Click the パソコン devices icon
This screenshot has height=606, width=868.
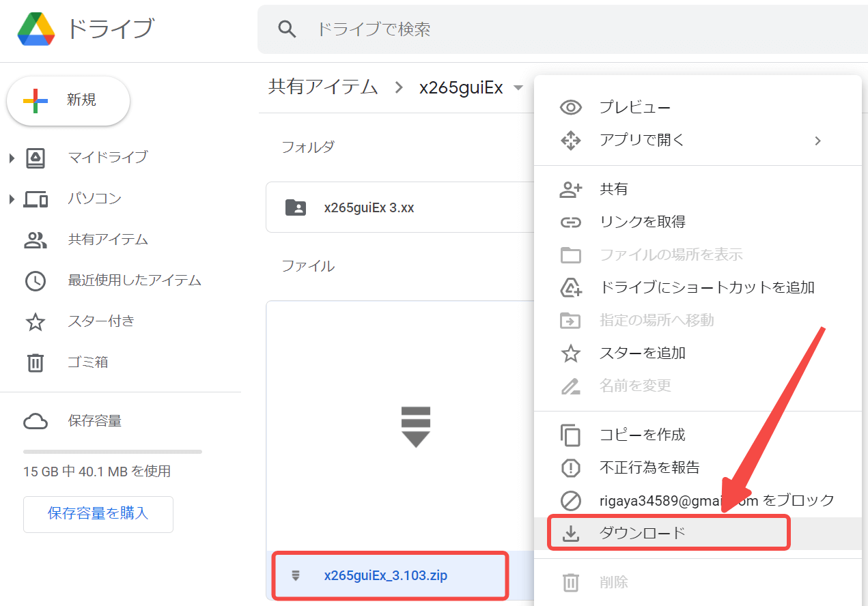pos(36,199)
